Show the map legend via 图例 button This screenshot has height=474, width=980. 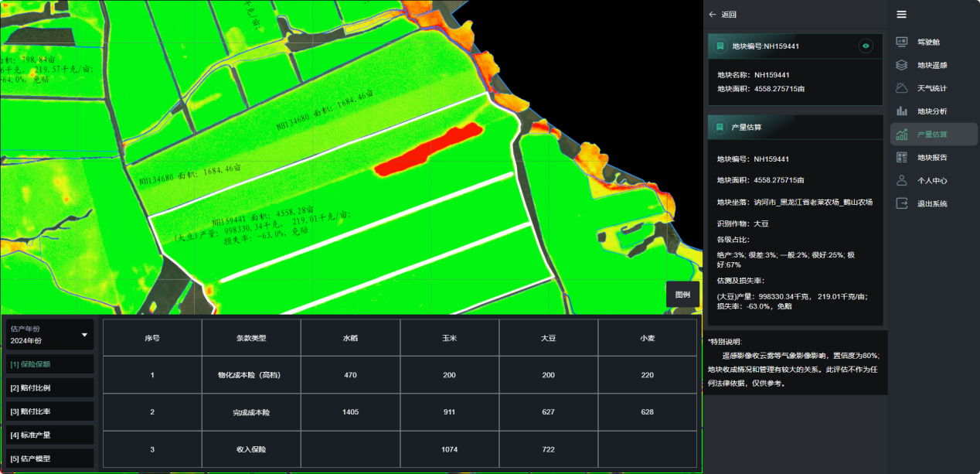[x=682, y=295]
